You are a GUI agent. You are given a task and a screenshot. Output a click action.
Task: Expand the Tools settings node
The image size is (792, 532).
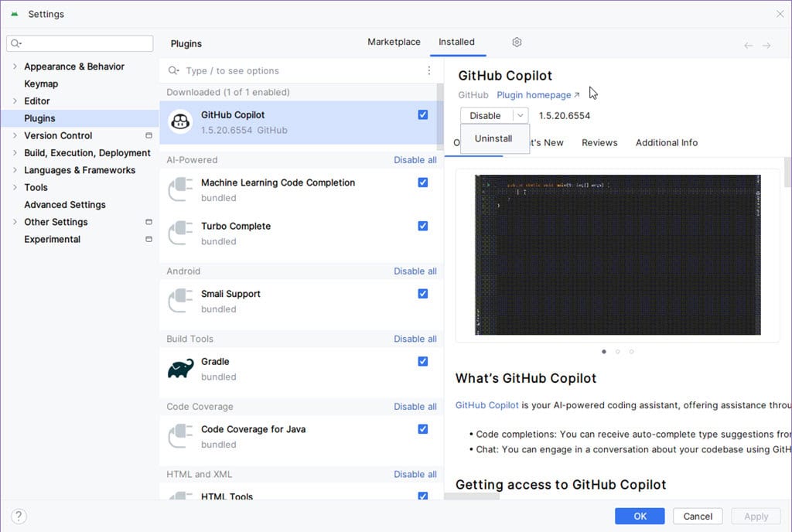(15, 187)
